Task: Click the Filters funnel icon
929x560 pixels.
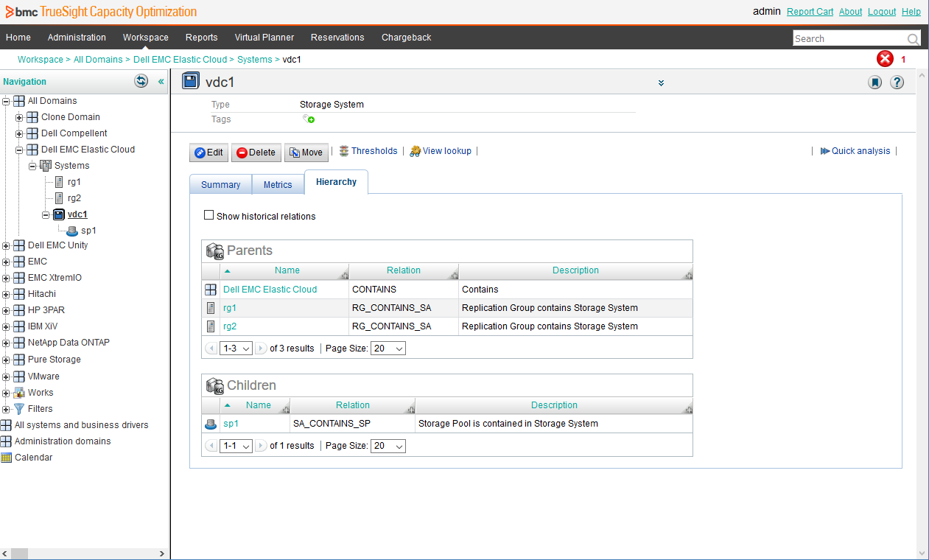Action: pyautogui.click(x=19, y=409)
